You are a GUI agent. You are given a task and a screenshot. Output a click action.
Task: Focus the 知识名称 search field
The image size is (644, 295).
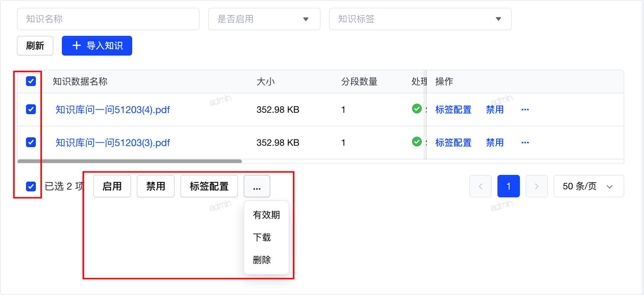pyautogui.click(x=108, y=19)
